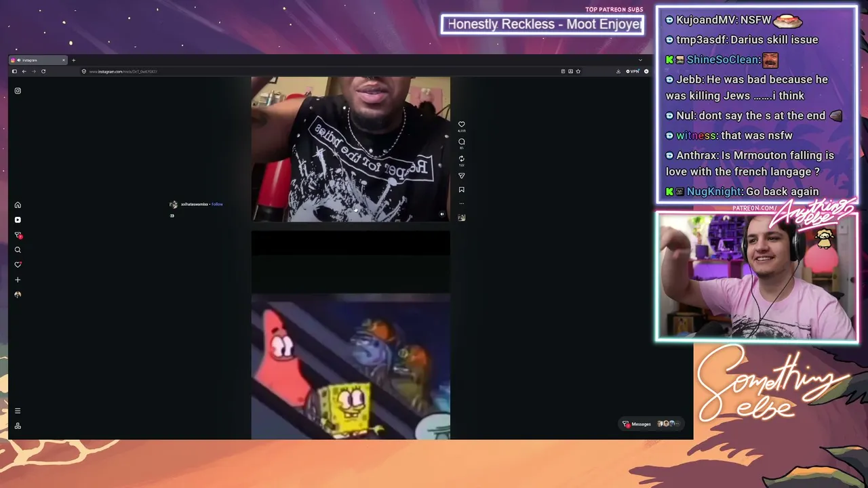
Task: View site info shield icon
Action: coord(84,71)
